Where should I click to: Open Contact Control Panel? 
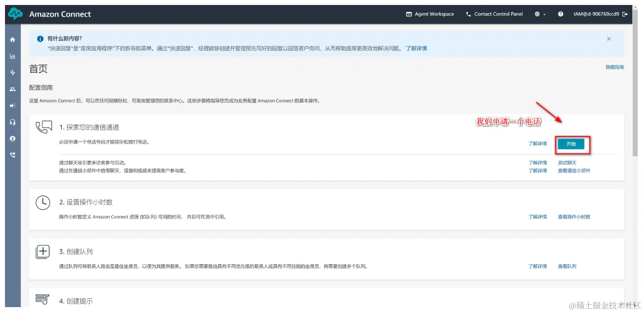click(x=494, y=14)
